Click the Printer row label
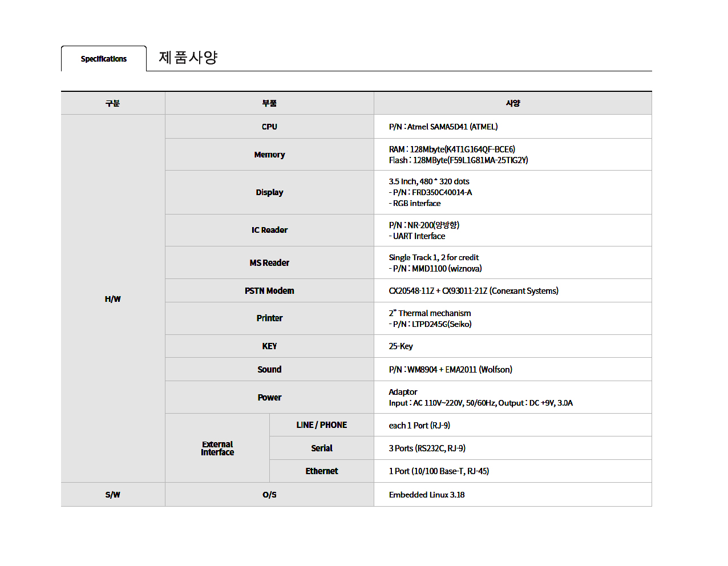 click(269, 318)
